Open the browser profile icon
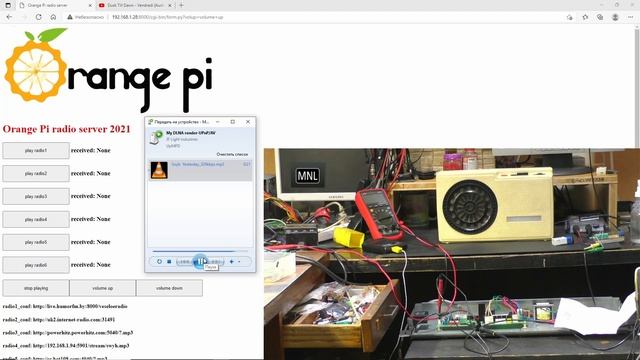Screen dimensions: 640x360 [x=615, y=17]
